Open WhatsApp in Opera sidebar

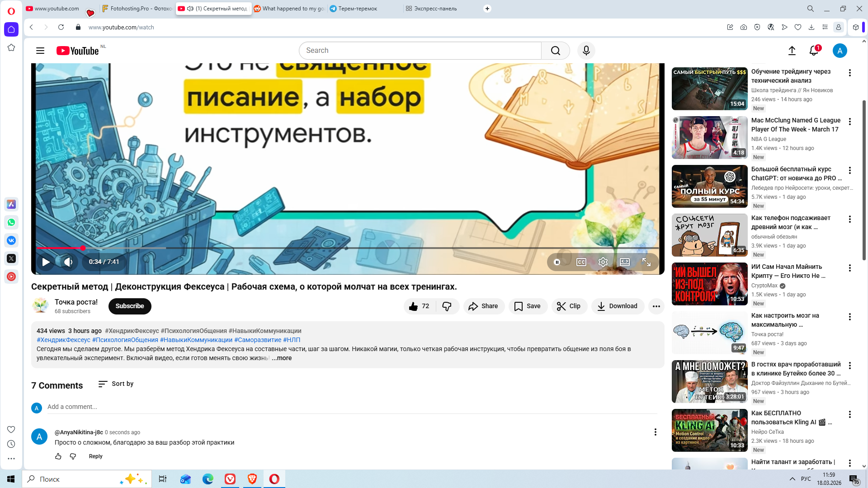tap(11, 222)
